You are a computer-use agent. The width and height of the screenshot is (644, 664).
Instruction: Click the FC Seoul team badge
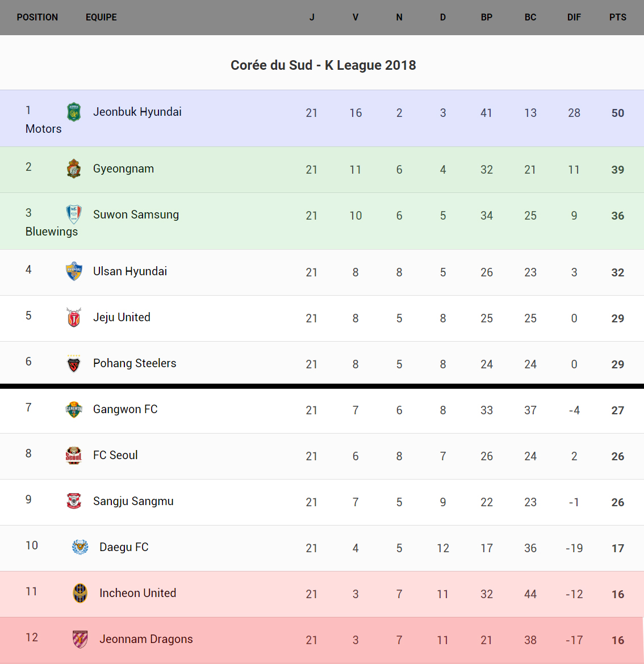74,455
